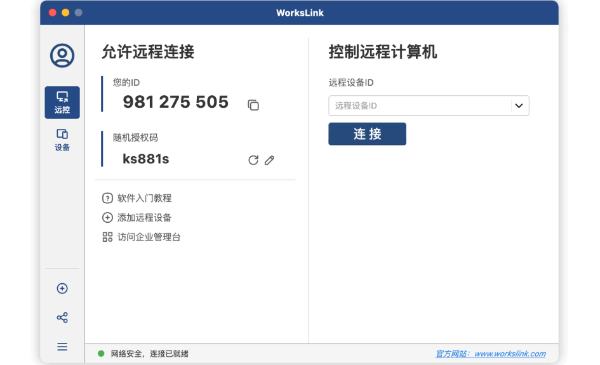Refresh the random authorization code
Screen dimensions: 600x365
(253, 160)
